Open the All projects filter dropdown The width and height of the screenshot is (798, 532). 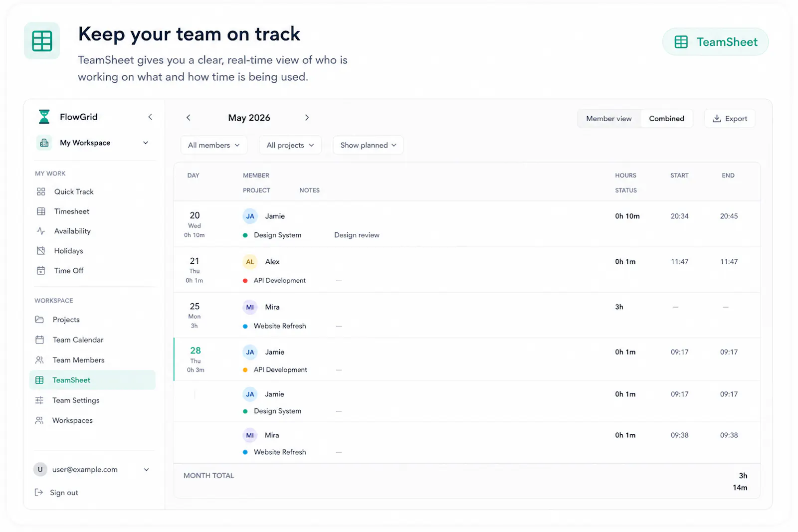(290, 145)
